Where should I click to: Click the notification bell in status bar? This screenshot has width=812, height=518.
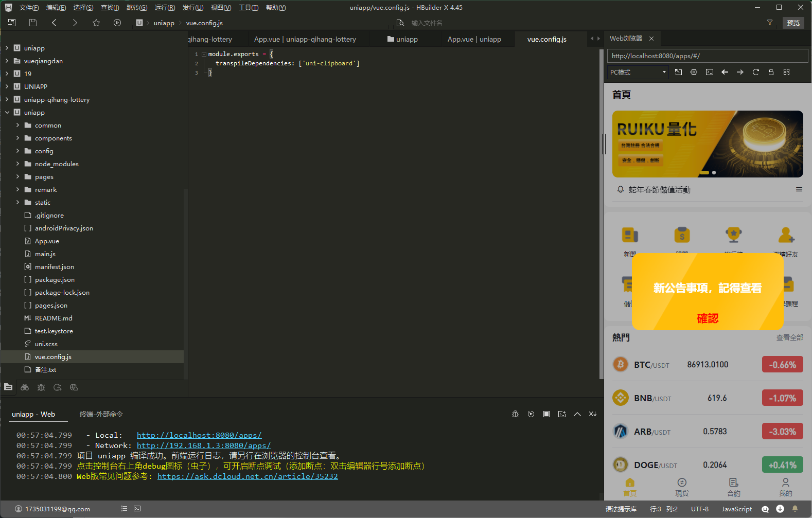795,509
